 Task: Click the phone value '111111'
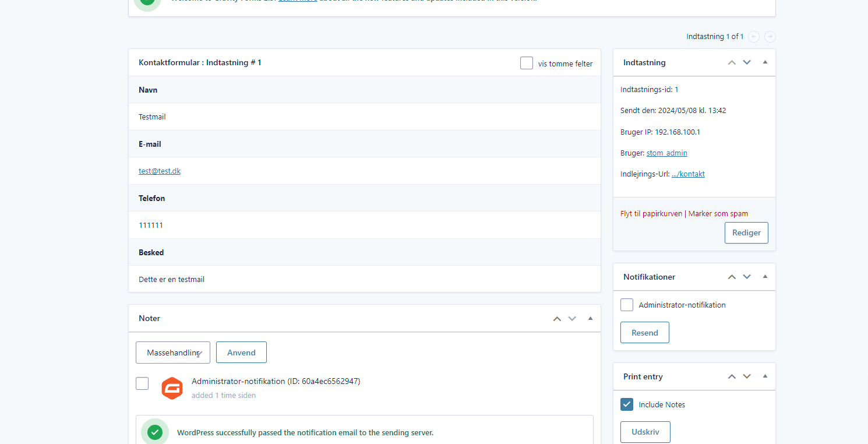tap(151, 225)
